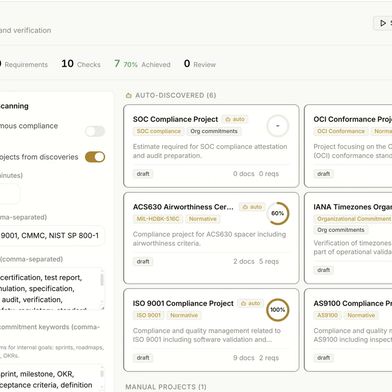The width and height of the screenshot is (392, 392).
Task: Click draft status on ACS630 card
Action: [x=143, y=262]
